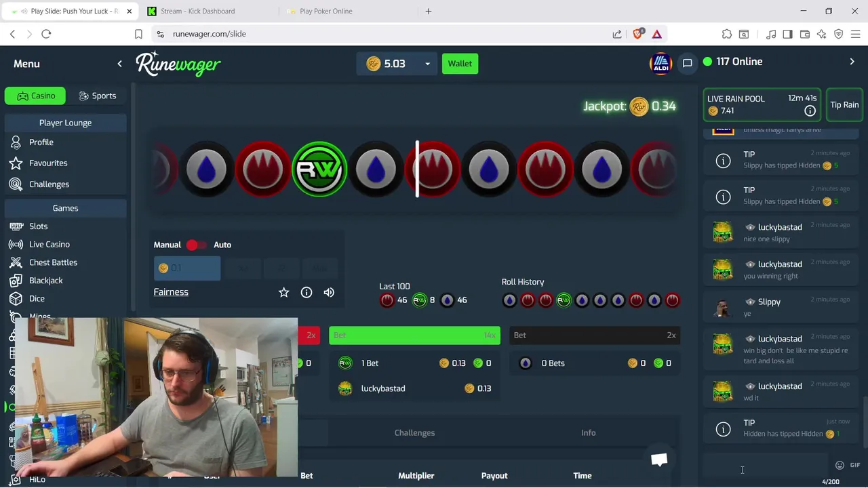Click username Slippy in chat

click(769, 302)
